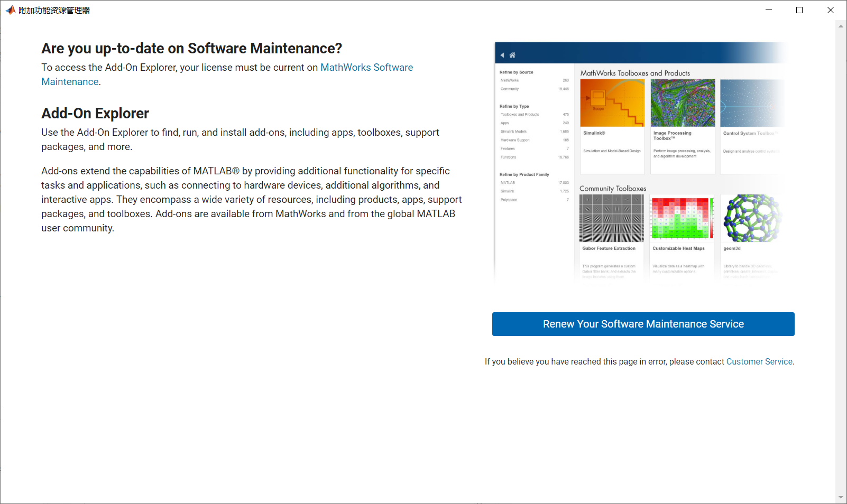Click Renew Your Software Maintenance Service button
Viewport: 847px width, 504px height.
(643, 324)
